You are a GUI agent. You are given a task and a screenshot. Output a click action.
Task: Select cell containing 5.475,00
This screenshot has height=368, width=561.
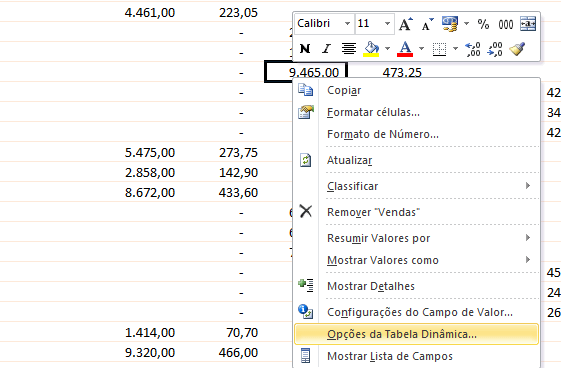coord(150,153)
